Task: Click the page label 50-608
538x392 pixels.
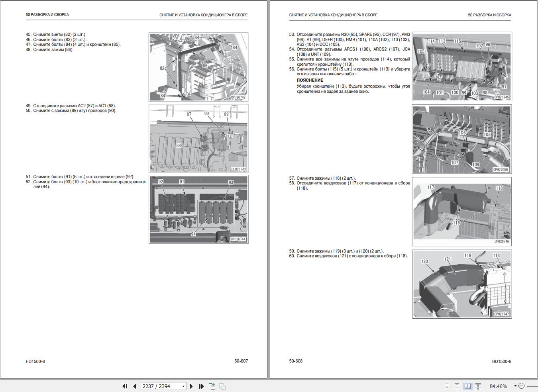Action: click(296, 361)
